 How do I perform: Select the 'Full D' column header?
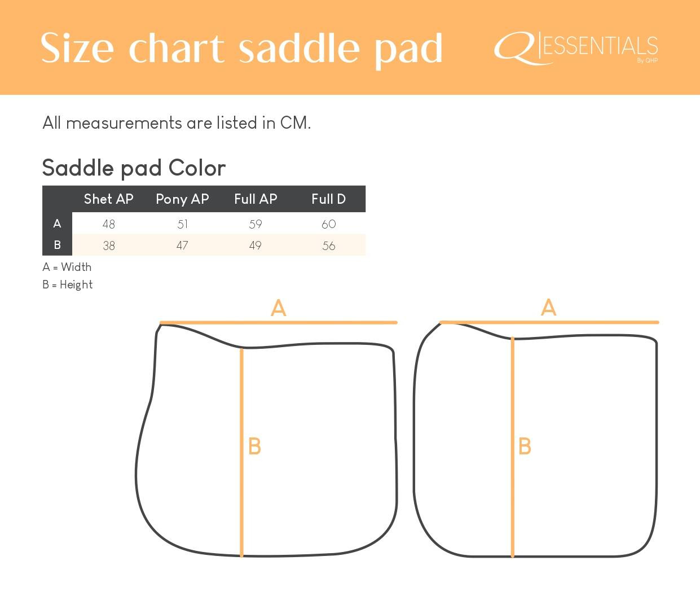328,199
